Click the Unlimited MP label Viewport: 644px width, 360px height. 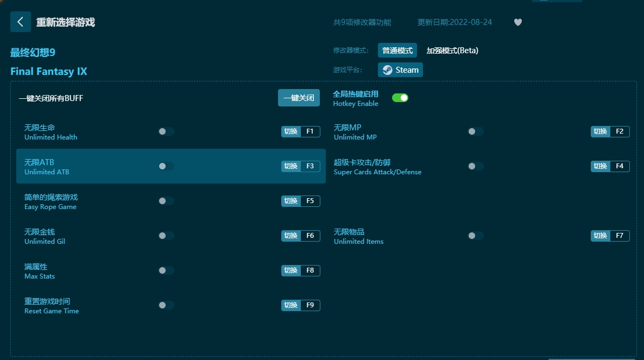click(355, 137)
